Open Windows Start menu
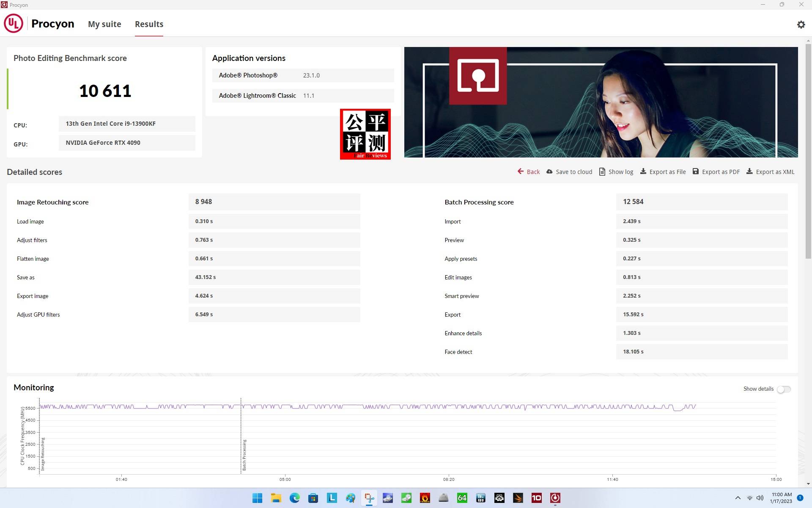 (257, 498)
